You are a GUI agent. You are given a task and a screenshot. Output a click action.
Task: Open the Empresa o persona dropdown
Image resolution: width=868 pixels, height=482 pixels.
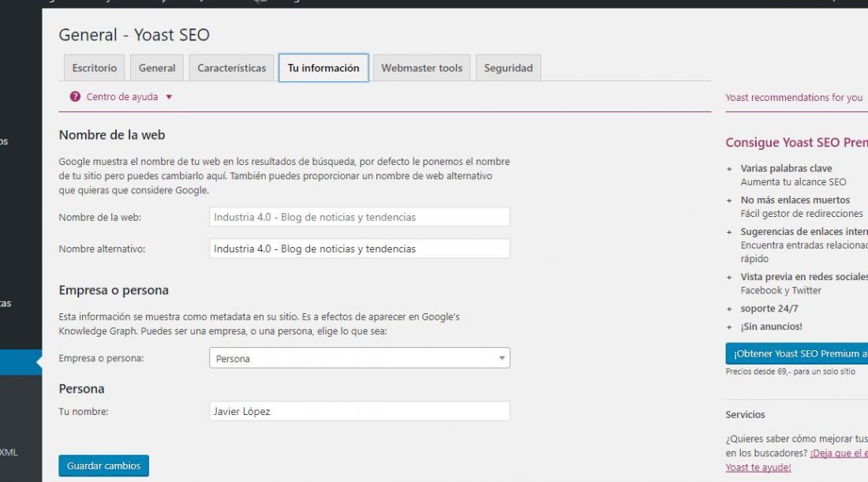(x=359, y=358)
